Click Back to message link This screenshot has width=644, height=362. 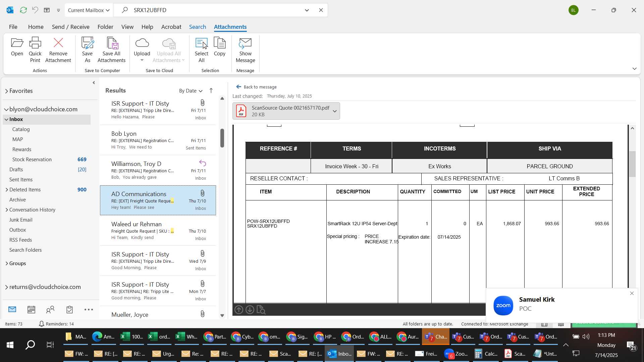click(256, 87)
